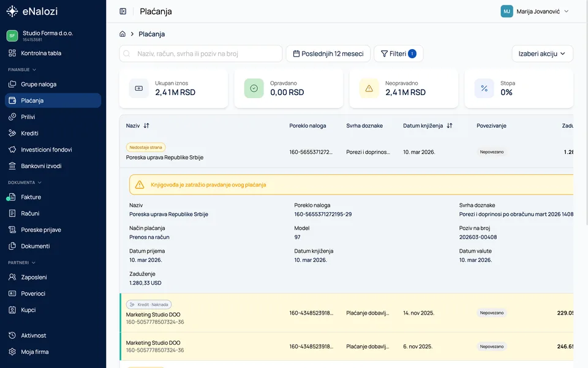Click the search magnifier icon
The image size is (588, 368).
tap(127, 54)
